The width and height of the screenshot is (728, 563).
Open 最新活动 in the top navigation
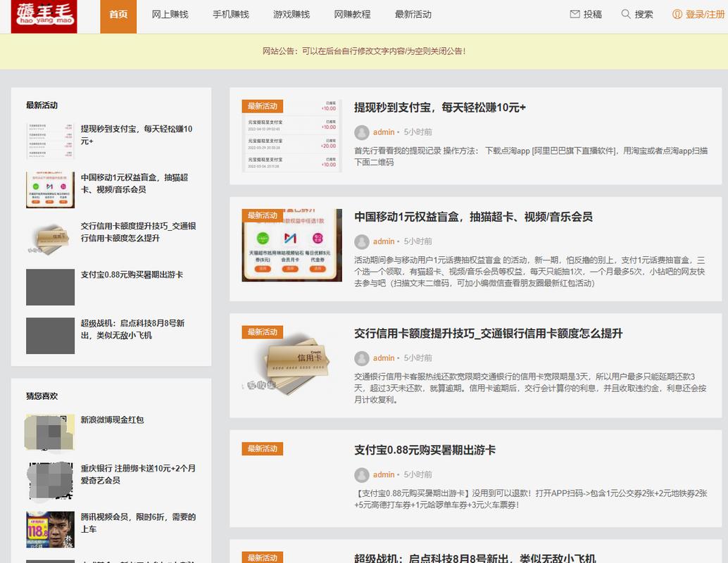click(413, 14)
